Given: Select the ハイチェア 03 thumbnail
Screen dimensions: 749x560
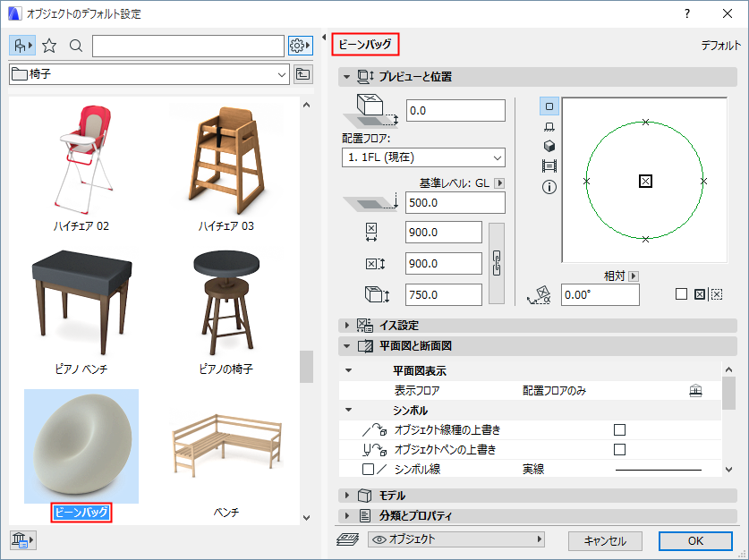Looking at the screenshot, I should 226,160.
